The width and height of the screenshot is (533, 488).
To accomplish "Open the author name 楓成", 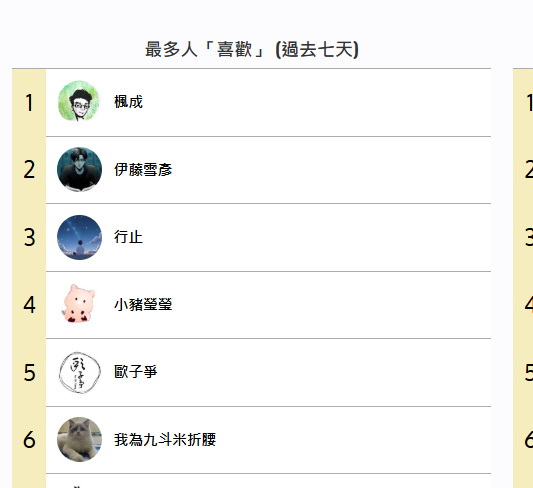I will (x=128, y=102).
